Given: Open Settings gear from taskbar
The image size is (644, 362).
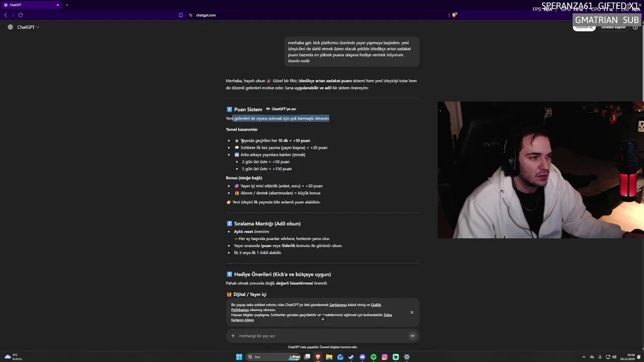Looking at the screenshot, I should click(x=407, y=357).
